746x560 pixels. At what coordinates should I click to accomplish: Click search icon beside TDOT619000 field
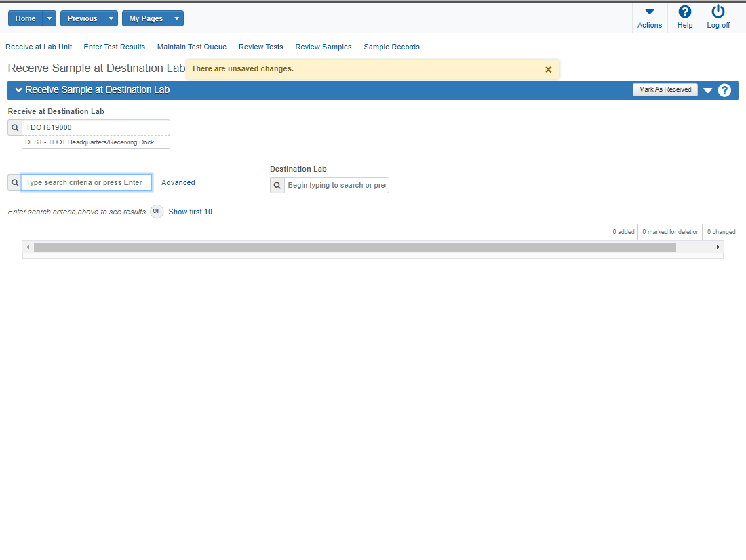point(15,127)
